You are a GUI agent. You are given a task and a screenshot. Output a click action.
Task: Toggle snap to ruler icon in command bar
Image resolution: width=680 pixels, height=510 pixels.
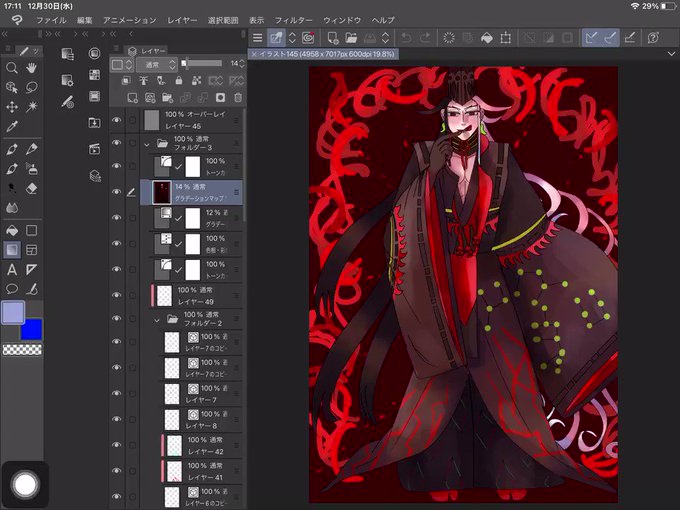(x=591, y=38)
